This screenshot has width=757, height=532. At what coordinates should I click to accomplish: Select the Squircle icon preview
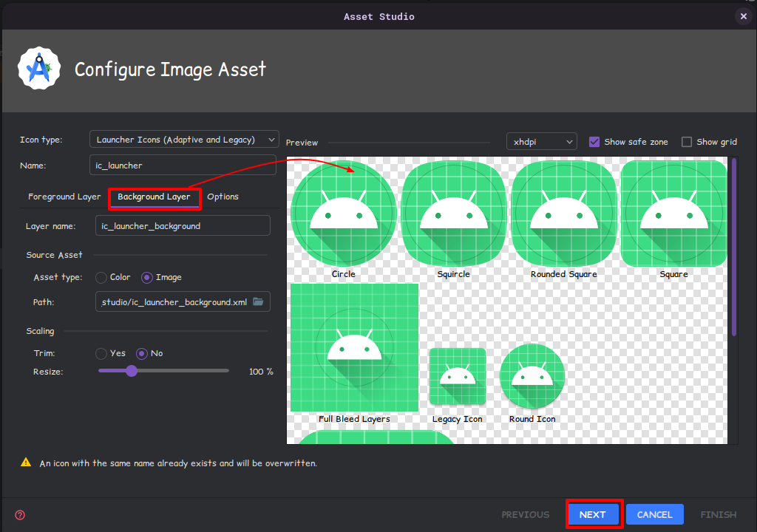[x=453, y=215]
